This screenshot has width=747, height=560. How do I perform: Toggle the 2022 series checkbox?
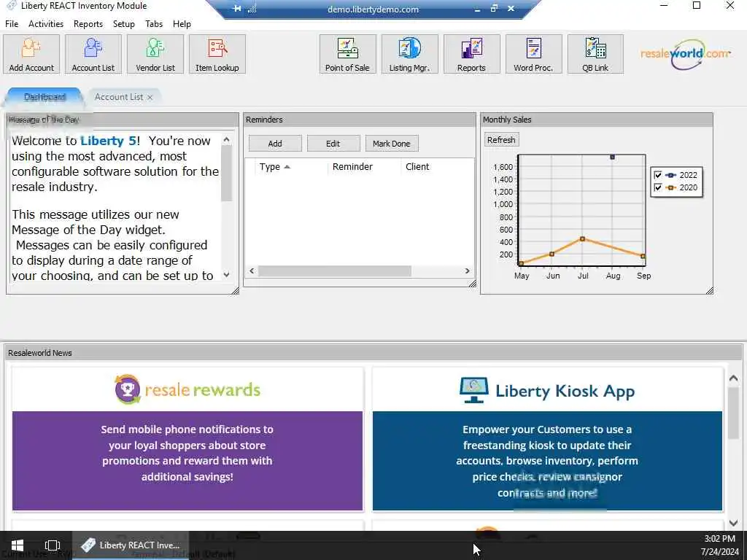point(658,175)
